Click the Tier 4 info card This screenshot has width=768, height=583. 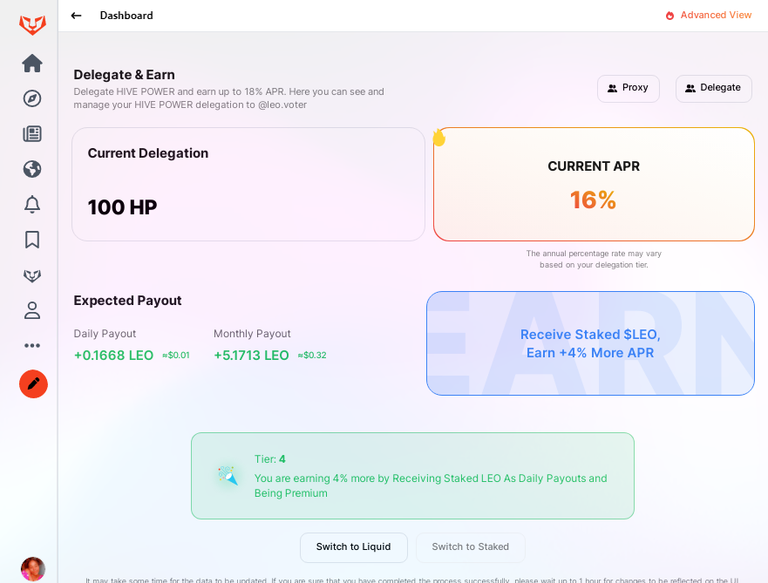pyautogui.click(x=413, y=476)
